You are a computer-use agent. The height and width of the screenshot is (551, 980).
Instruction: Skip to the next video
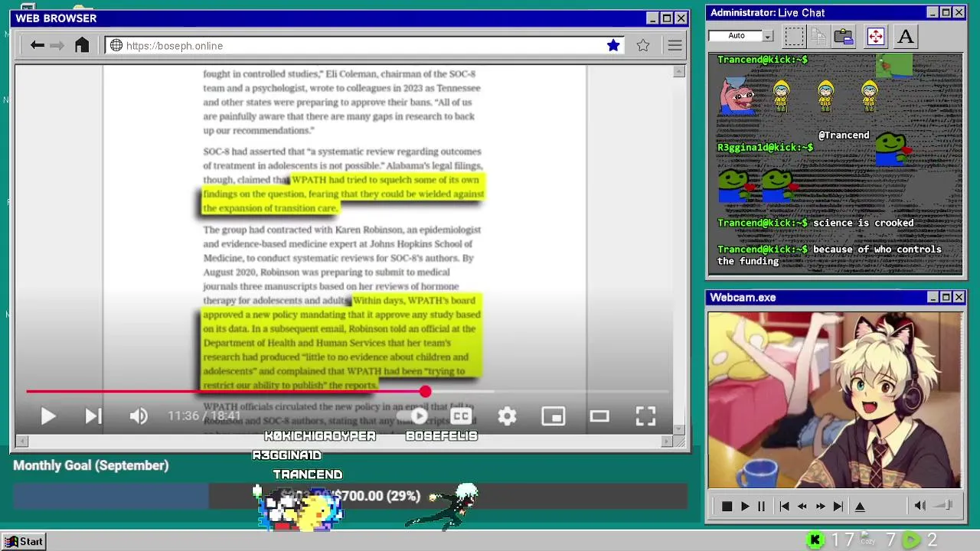pyautogui.click(x=93, y=416)
